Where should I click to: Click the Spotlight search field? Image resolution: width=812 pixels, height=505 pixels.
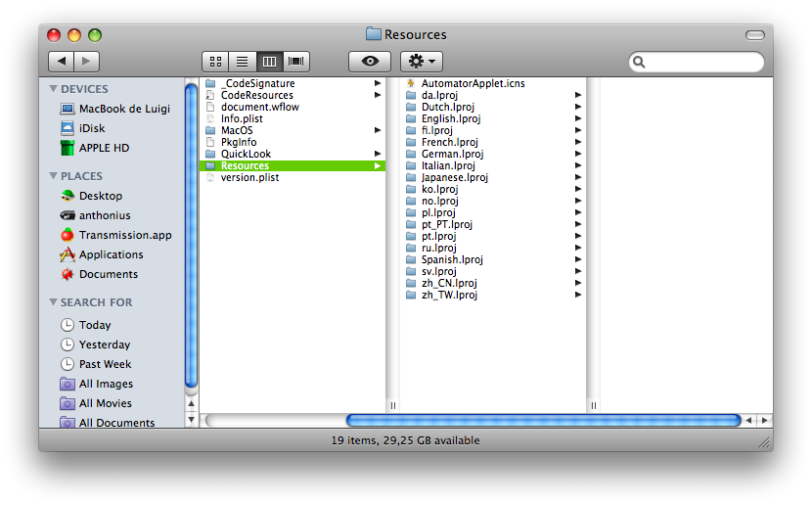coord(697,63)
